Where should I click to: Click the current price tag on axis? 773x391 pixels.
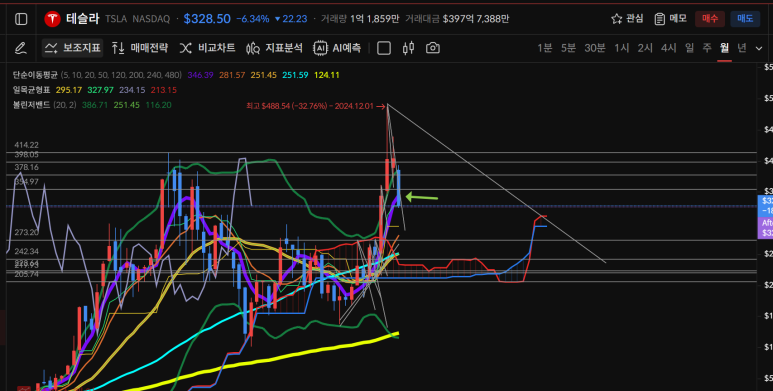(x=765, y=206)
